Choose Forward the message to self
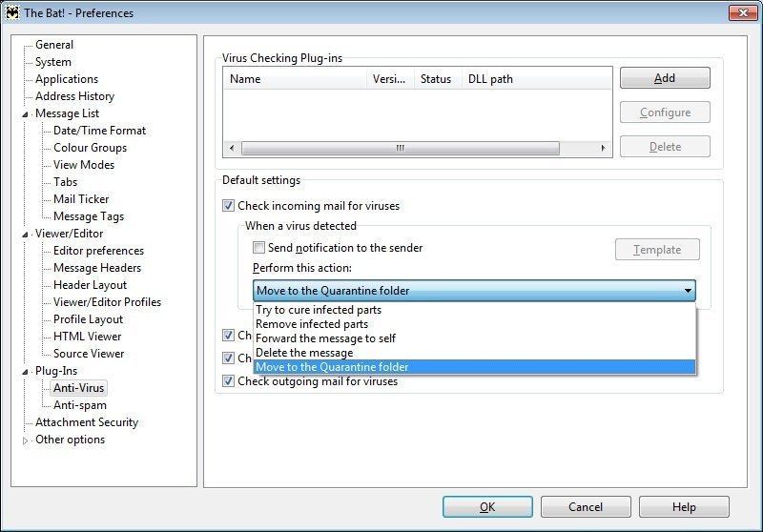The width and height of the screenshot is (763, 532). (474, 338)
